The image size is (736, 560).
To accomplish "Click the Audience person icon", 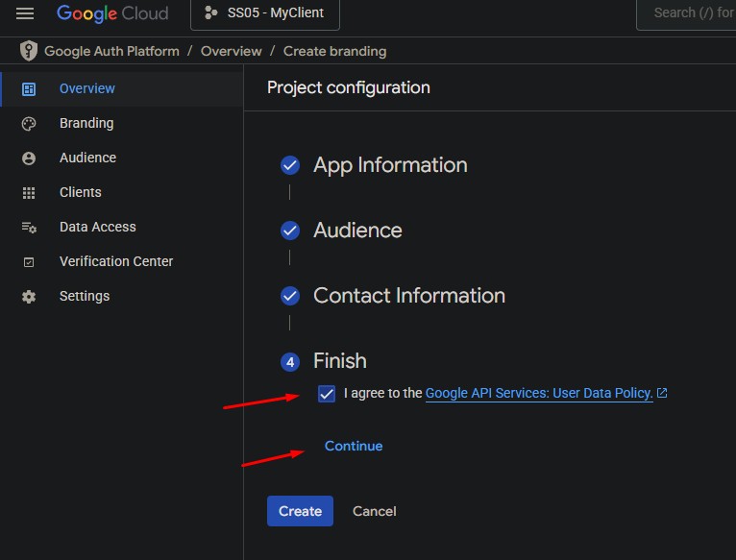I will click(x=29, y=158).
